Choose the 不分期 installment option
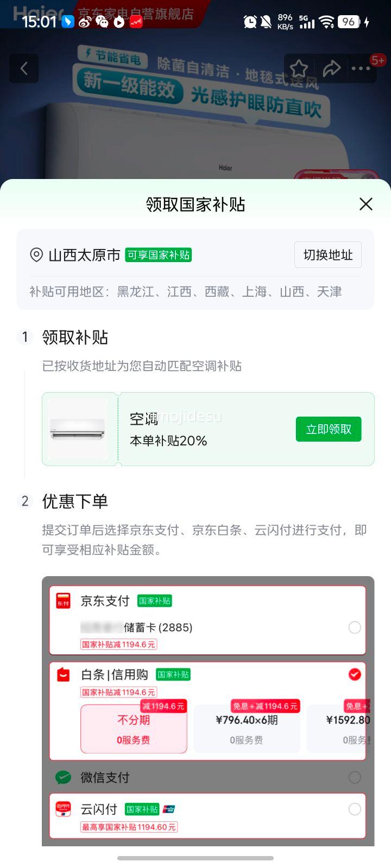 134,729
